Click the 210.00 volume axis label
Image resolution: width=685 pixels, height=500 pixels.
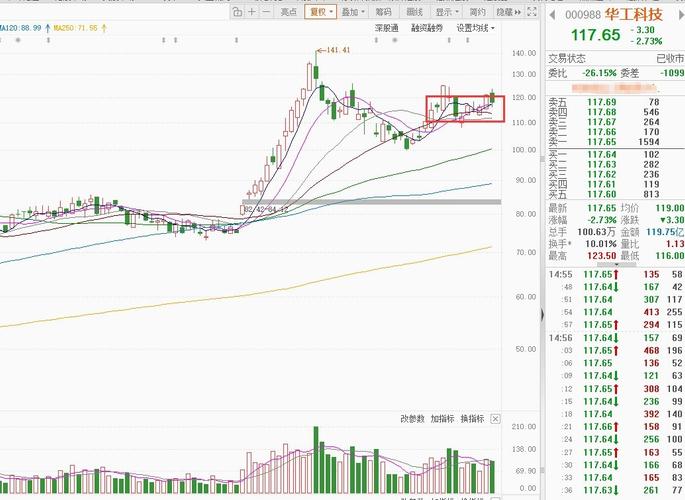[524, 427]
